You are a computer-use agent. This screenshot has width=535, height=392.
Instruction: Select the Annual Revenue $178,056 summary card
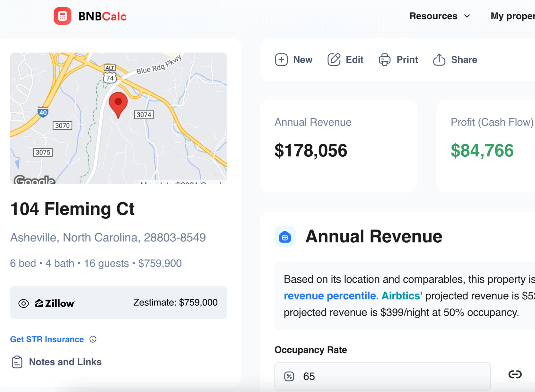(x=339, y=146)
